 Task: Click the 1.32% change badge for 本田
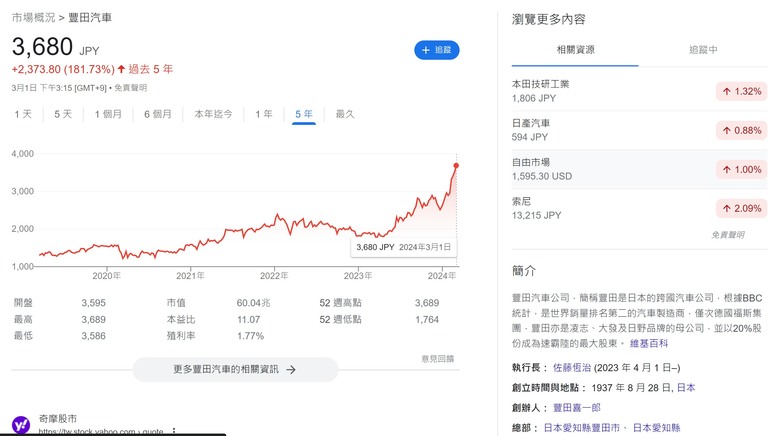tap(742, 92)
